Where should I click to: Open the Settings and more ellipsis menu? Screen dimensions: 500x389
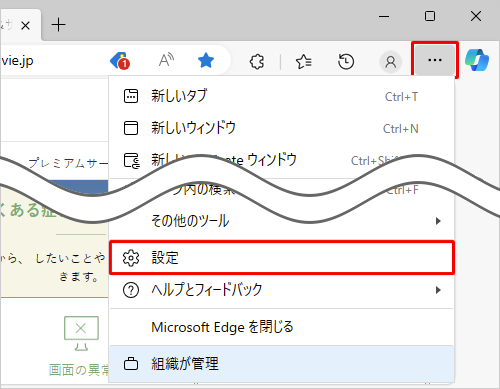click(x=435, y=60)
